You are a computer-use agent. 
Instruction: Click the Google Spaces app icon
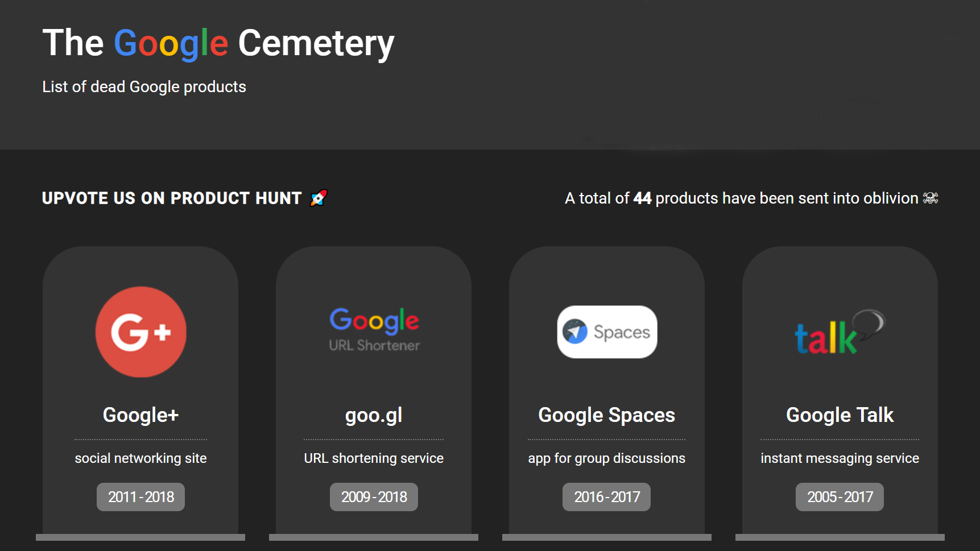[606, 332]
